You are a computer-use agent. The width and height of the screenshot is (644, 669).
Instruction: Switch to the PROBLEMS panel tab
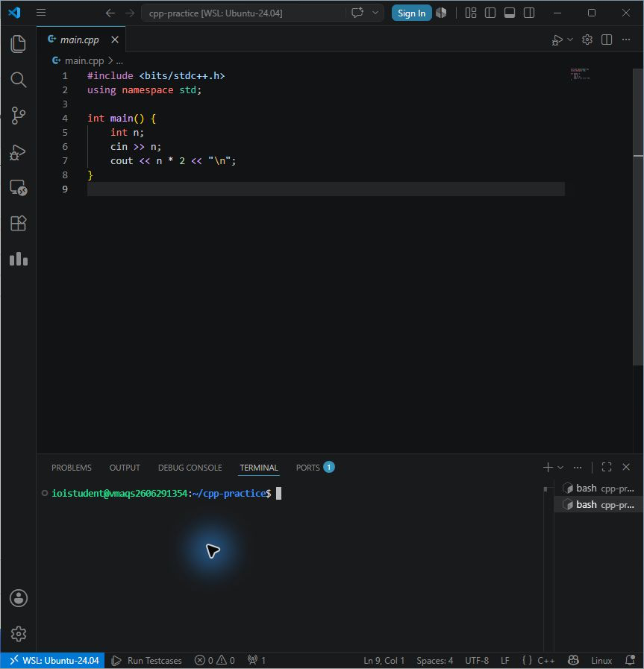pyautogui.click(x=72, y=468)
